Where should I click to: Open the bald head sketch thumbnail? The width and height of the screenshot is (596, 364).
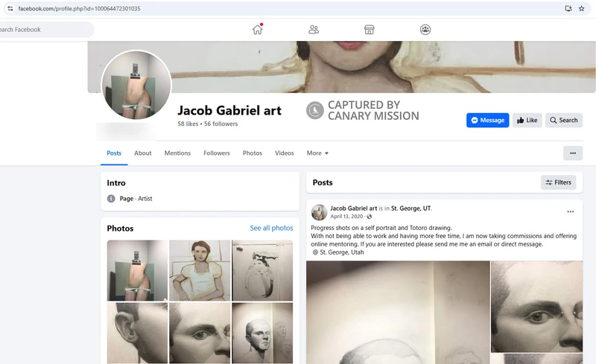click(262, 333)
